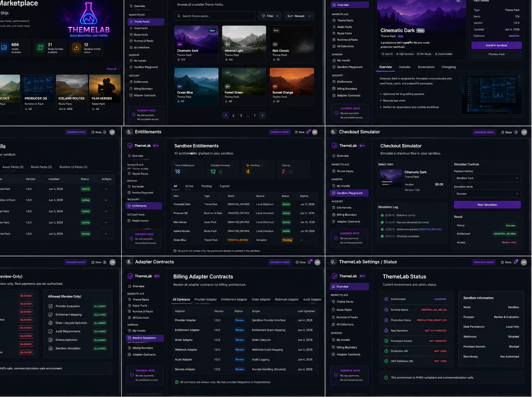Image resolution: width=532 pixels, height=397 pixels.
Task: Toggle the Audit Requirements checkbox
Action: pyautogui.click(x=50, y=331)
